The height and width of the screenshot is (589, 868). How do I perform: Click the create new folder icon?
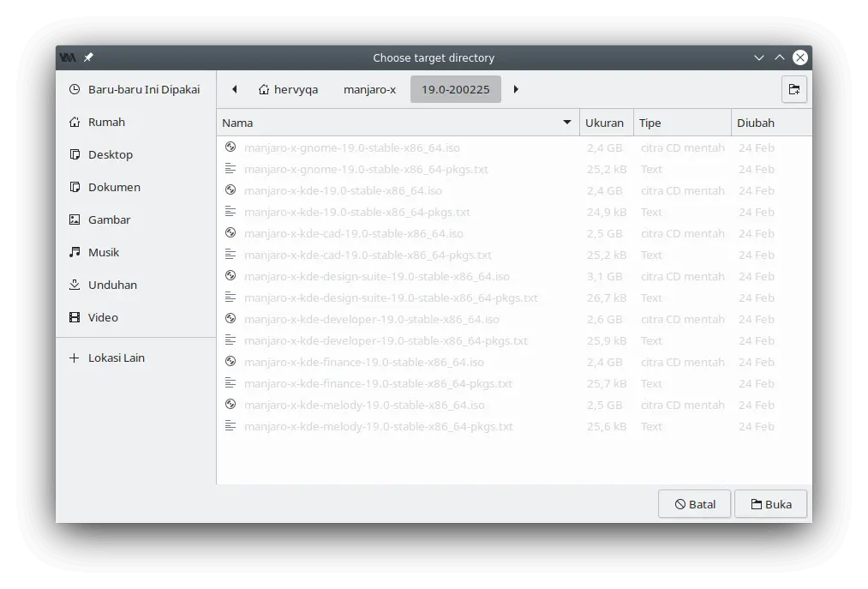793,89
